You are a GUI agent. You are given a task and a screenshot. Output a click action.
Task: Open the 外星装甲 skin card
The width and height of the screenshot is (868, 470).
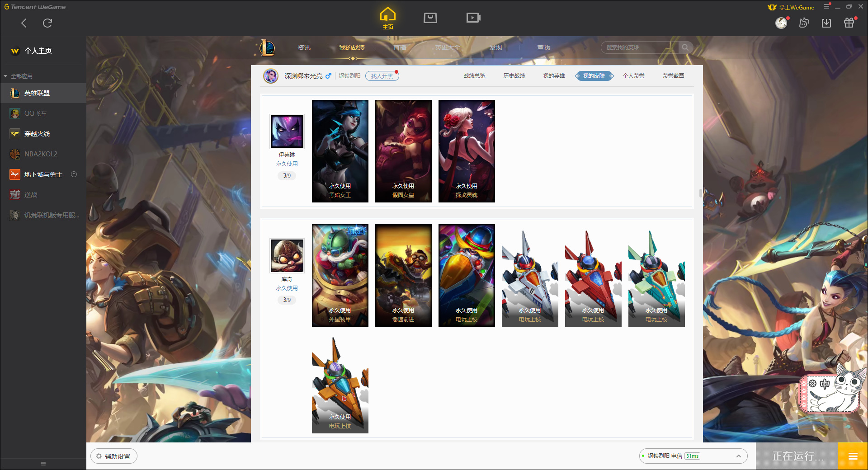340,275
